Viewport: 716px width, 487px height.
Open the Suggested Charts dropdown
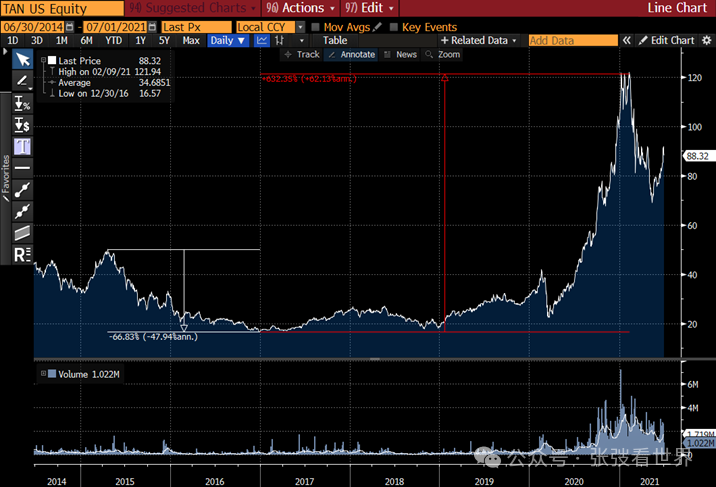pyautogui.click(x=192, y=8)
